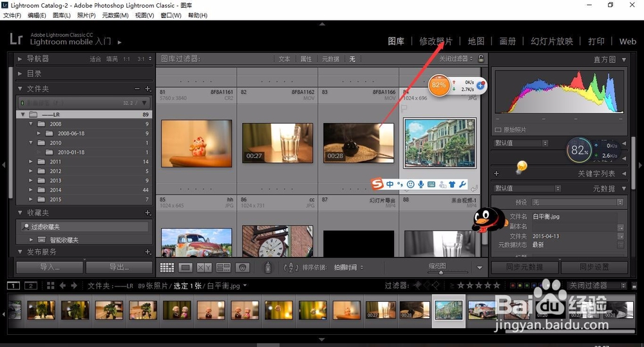Adjust the 缩览图 thumbnail size slider

[x=440, y=272]
